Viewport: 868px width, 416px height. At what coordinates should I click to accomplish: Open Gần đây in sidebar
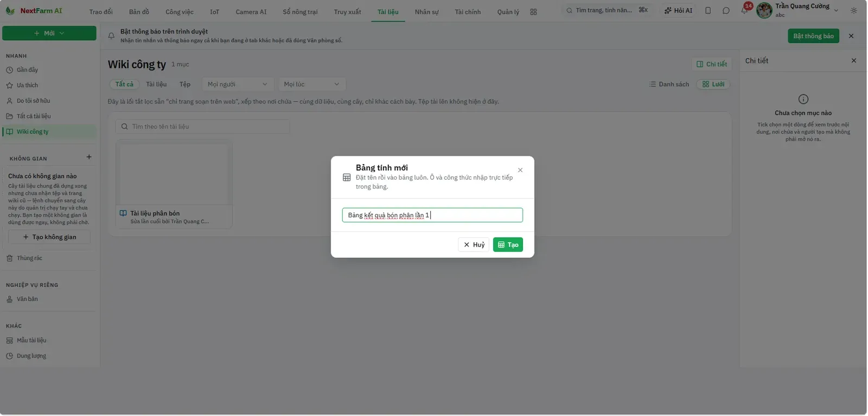click(50, 70)
